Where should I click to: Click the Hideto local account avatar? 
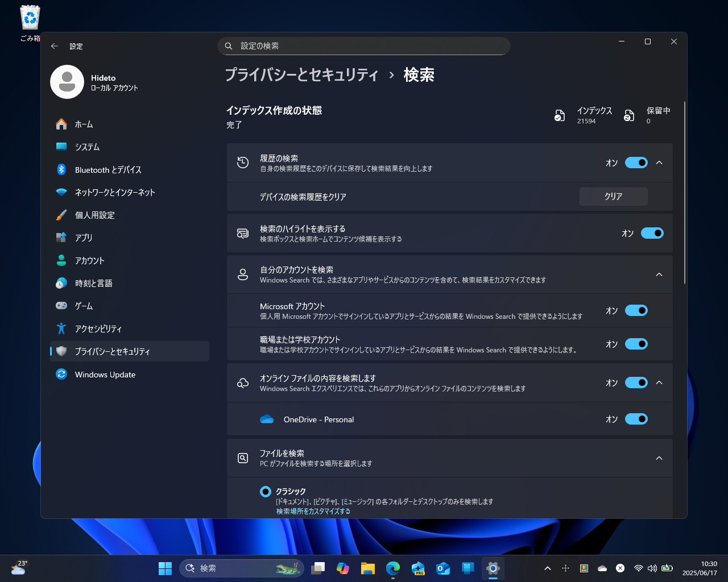pyautogui.click(x=67, y=82)
